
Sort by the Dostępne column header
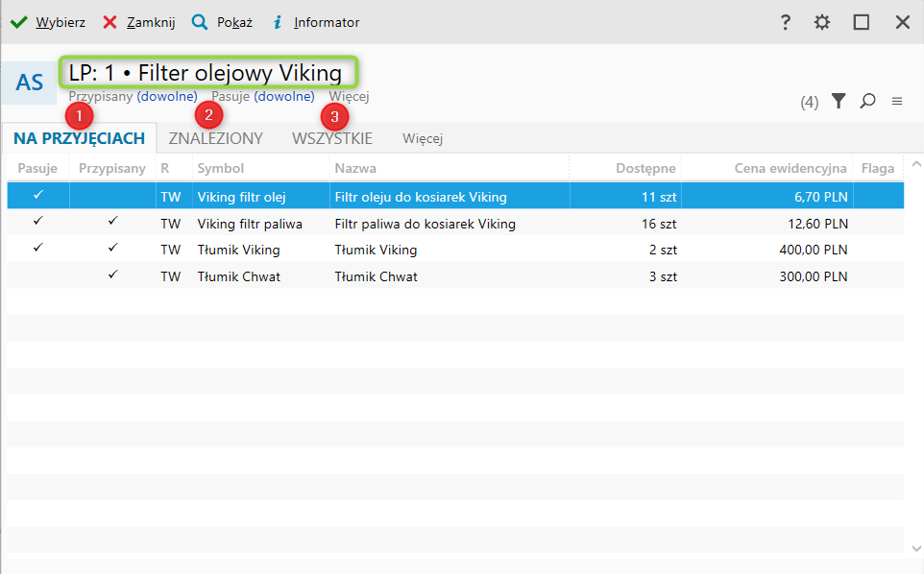tap(645, 168)
